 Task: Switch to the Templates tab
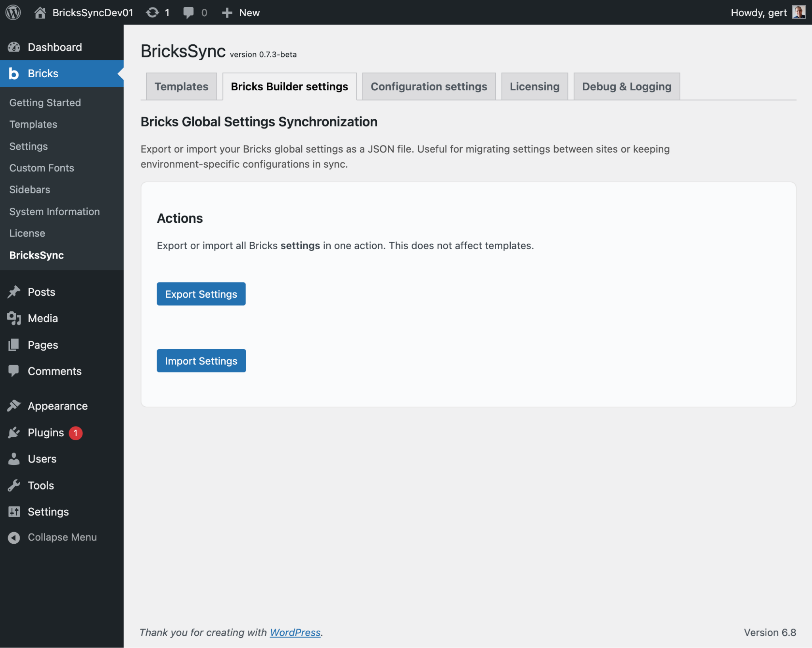click(181, 86)
